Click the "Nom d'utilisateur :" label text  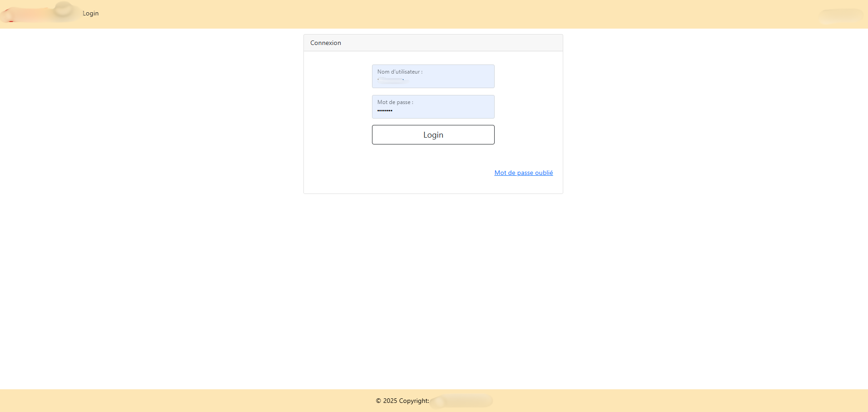tap(400, 72)
